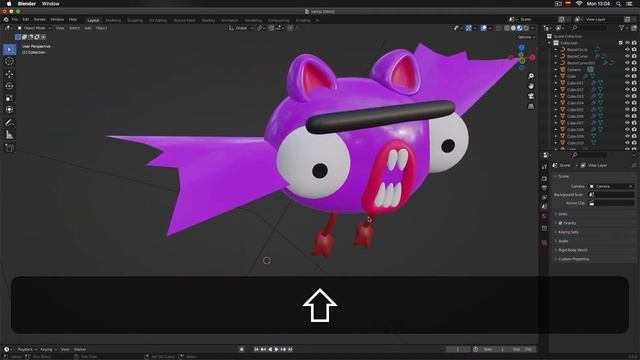Open the Object Mode dropdown
This screenshot has height=360, width=640.
(x=34, y=28)
